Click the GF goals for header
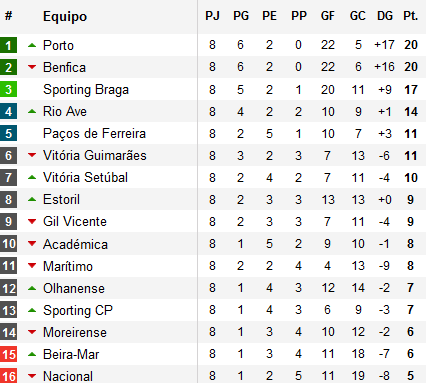 [328, 16]
